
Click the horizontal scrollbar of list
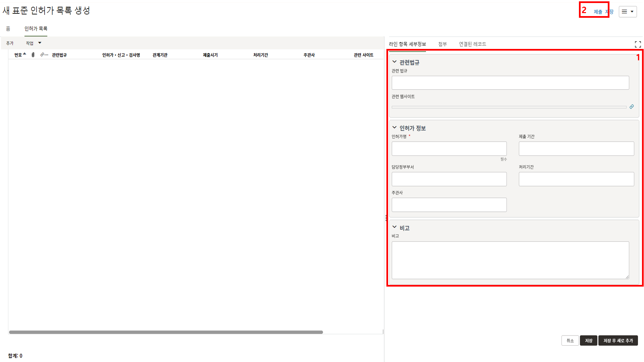click(166, 332)
